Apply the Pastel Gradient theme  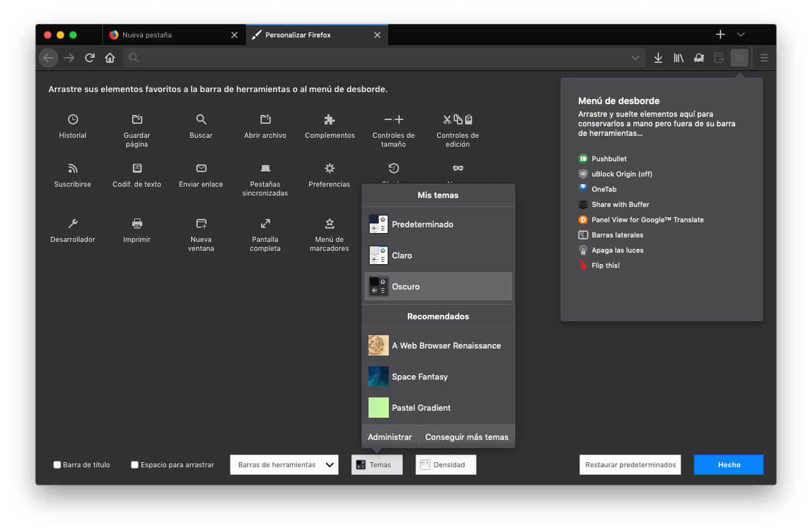tap(438, 408)
